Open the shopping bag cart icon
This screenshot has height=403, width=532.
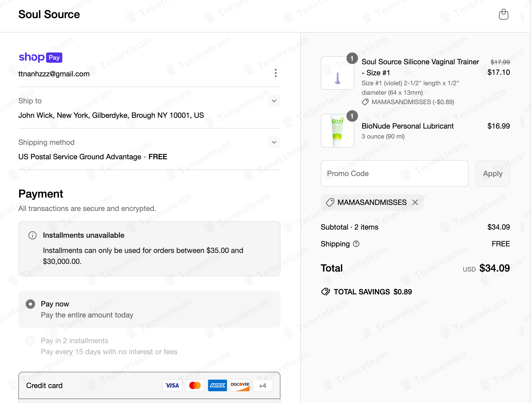pos(503,14)
